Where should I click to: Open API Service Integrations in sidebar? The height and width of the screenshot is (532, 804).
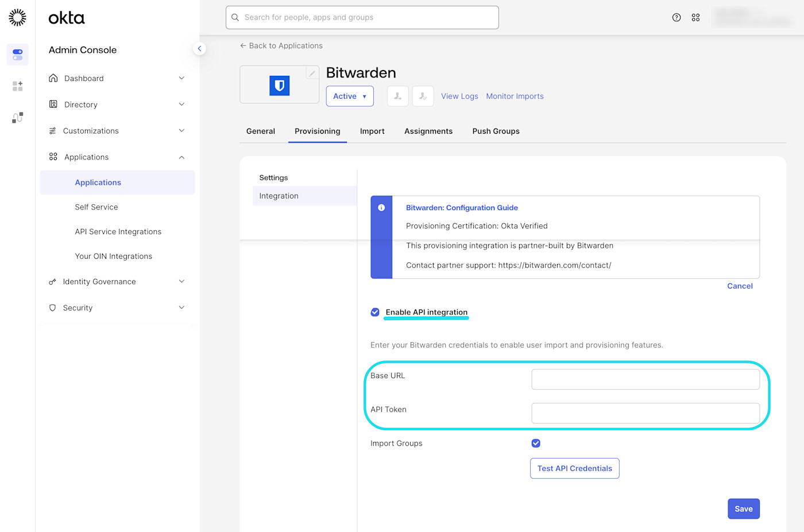coord(118,232)
